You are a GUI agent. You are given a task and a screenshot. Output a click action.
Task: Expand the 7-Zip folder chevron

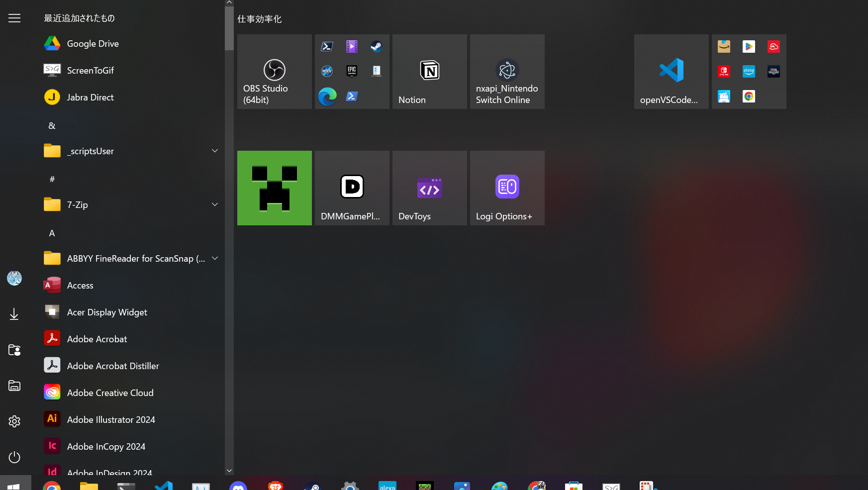(215, 204)
